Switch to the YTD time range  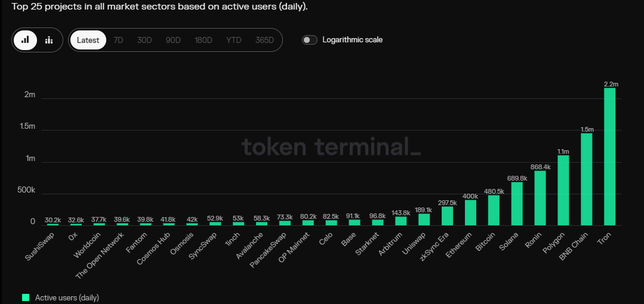(234, 40)
